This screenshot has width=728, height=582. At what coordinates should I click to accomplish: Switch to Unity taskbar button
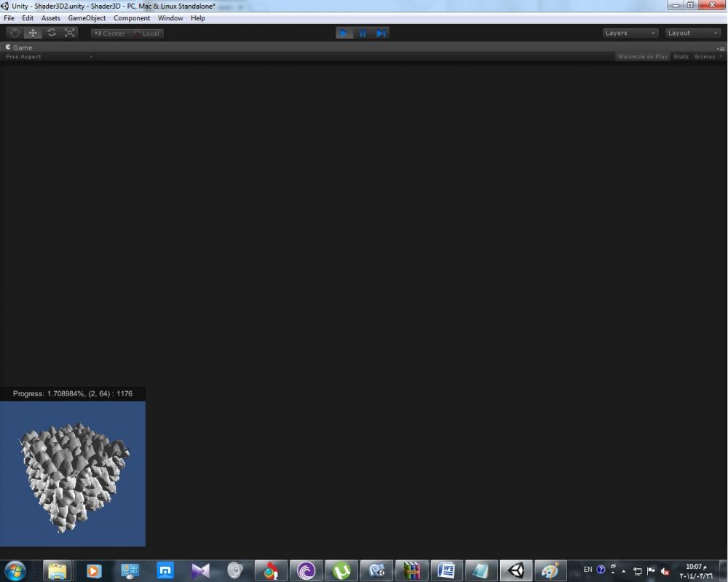pos(516,570)
